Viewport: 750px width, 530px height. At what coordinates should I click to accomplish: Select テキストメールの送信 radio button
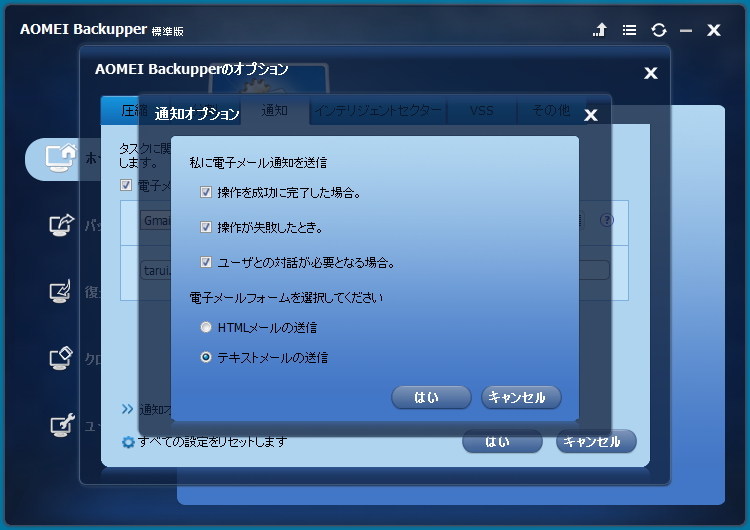point(206,357)
